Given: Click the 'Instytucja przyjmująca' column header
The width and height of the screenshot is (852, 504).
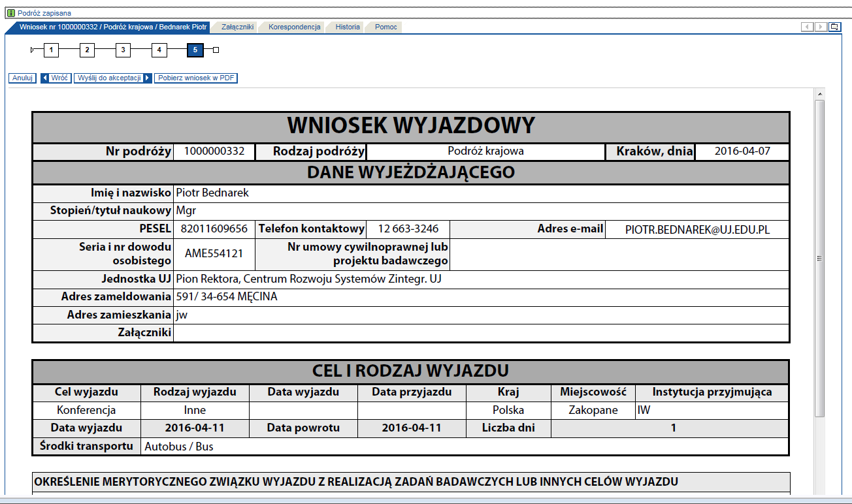Looking at the screenshot, I should pyautogui.click(x=712, y=392).
